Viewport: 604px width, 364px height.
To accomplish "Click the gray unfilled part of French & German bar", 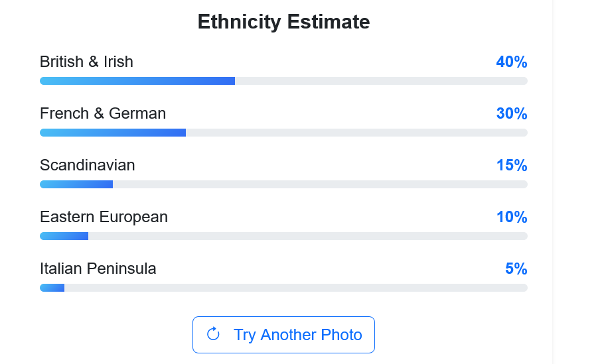I will click(x=356, y=133).
